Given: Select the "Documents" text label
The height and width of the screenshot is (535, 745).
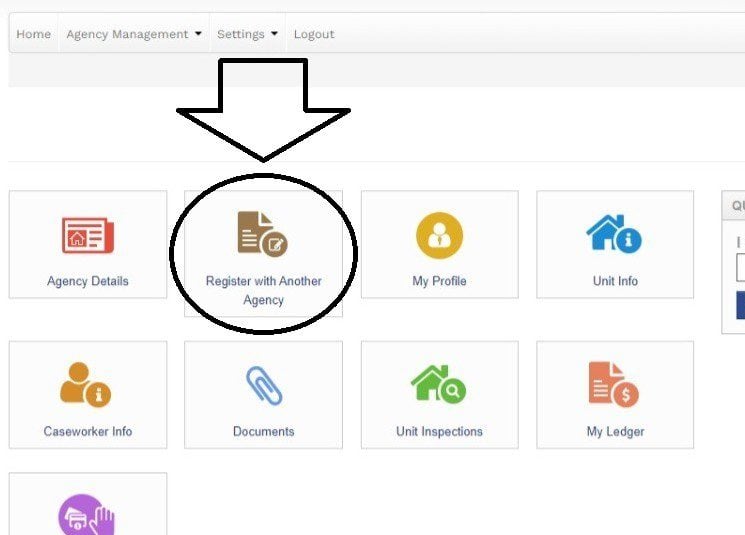Looking at the screenshot, I should (263, 432).
